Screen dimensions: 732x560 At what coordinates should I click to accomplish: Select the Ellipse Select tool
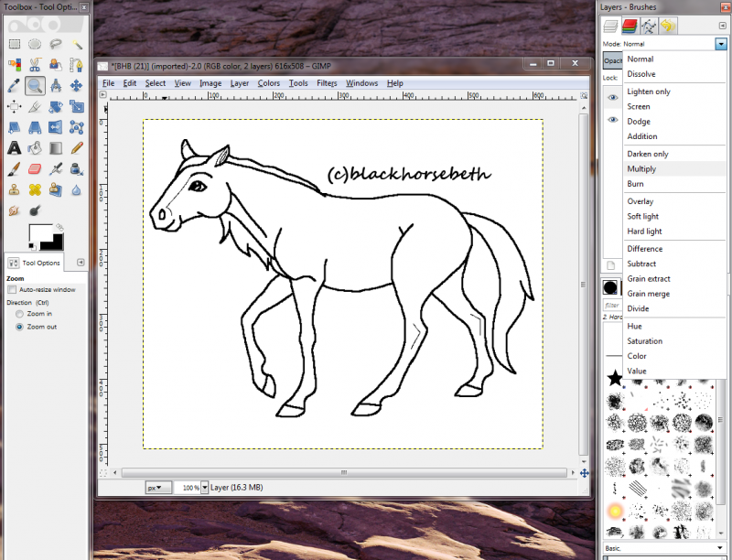point(35,44)
